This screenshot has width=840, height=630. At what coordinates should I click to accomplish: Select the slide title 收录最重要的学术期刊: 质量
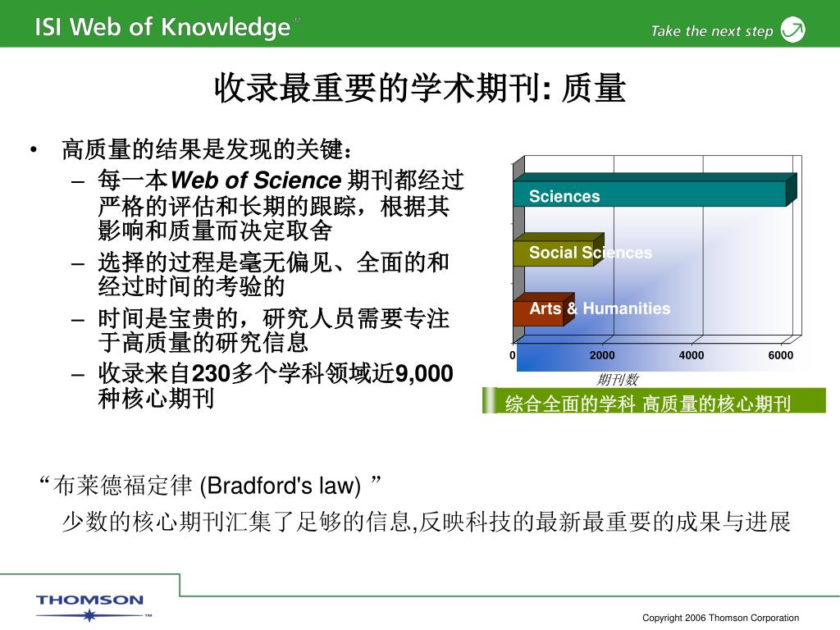click(420, 88)
